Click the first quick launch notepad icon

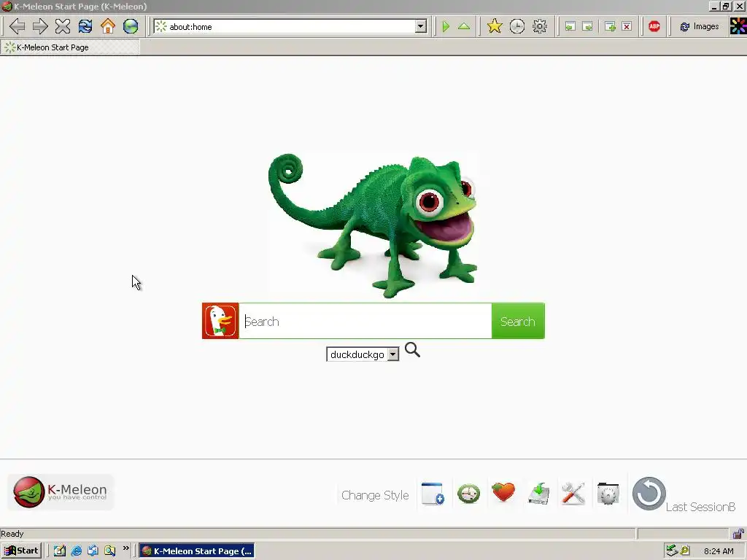[x=60, y=551]
